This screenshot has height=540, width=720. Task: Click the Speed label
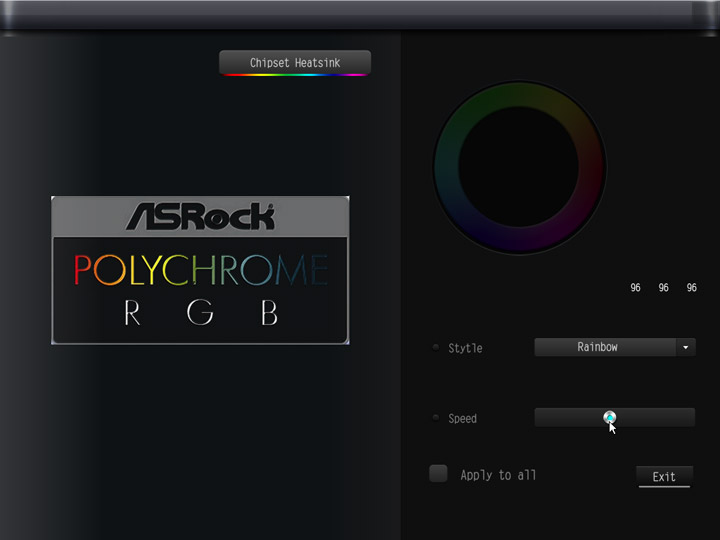(462, 418)
